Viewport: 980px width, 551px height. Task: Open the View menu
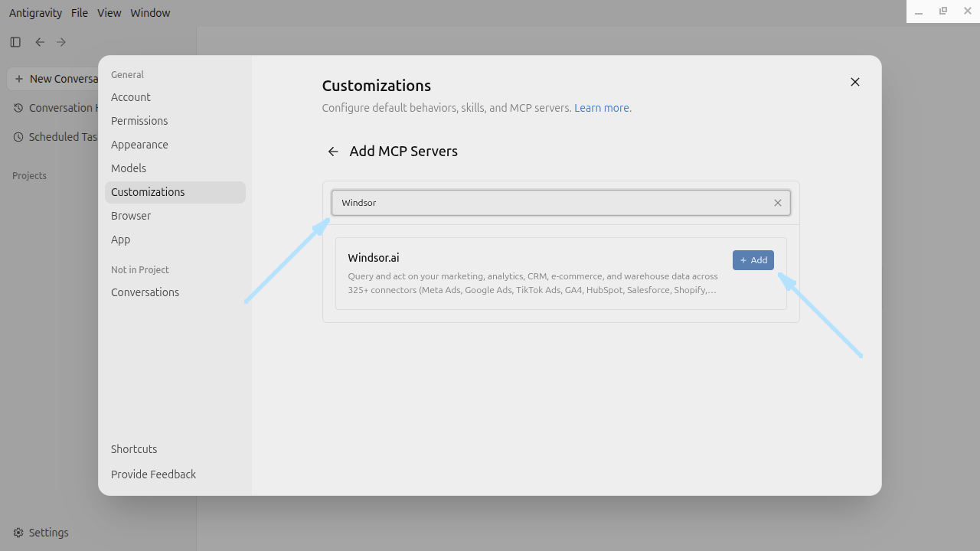click(109, 13)
